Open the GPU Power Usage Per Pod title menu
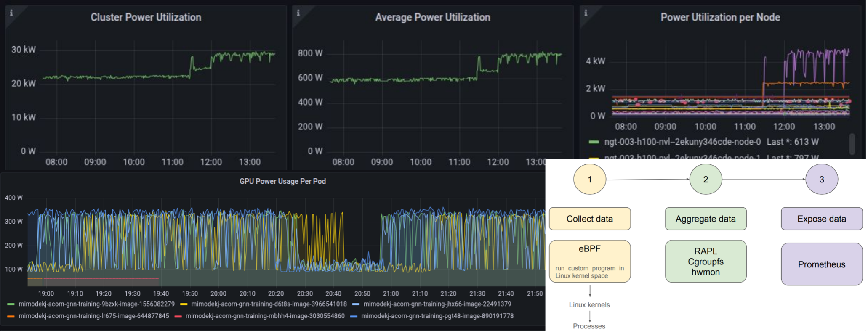The height and width of the screenshot is (333, 868). pos(282,181)
